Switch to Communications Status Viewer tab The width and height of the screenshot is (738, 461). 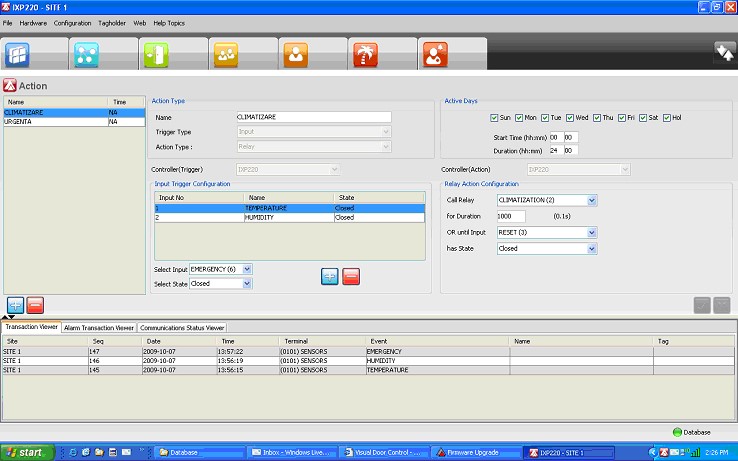(182, 328)
